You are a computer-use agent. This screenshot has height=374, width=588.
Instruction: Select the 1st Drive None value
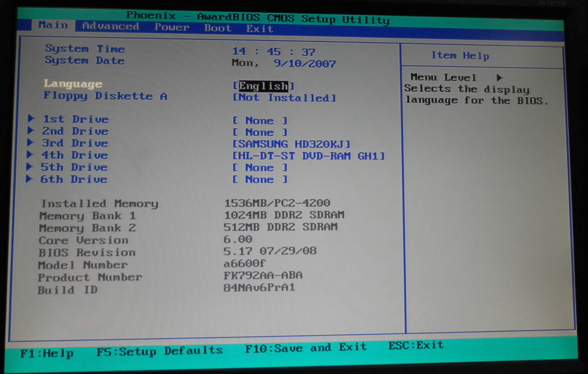pyautogui.click(x=260, y=120)
